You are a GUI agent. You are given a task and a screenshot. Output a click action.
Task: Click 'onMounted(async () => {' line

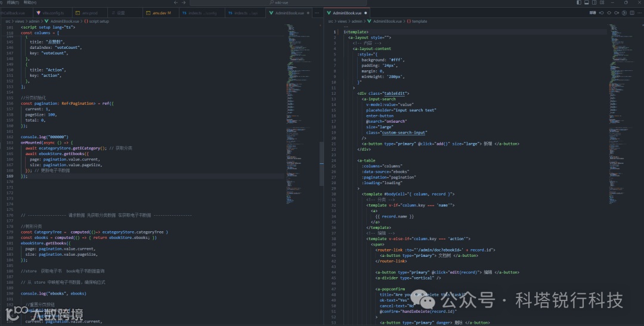47,142
